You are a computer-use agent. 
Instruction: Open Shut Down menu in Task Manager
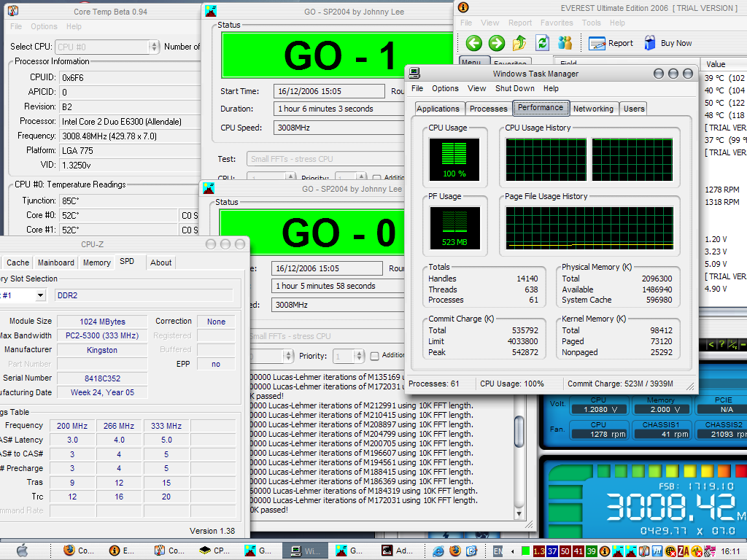[x=514, y=88]
